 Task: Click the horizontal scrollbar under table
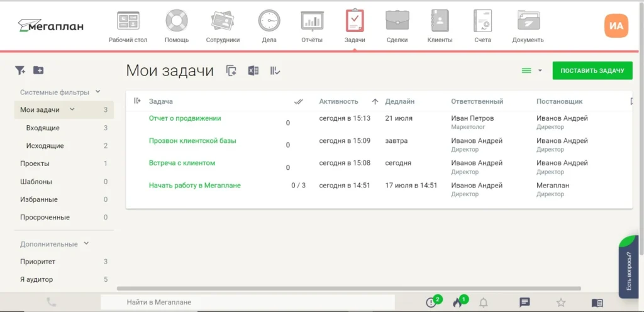[349, 289]
